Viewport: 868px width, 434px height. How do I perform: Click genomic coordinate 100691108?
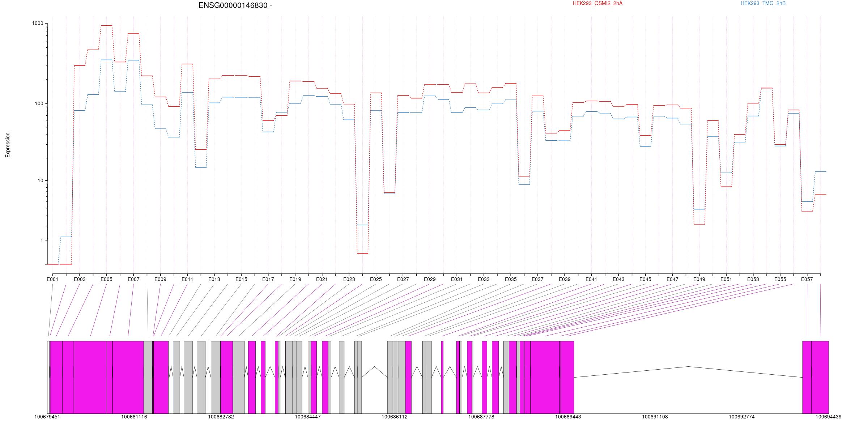(655, 417)
